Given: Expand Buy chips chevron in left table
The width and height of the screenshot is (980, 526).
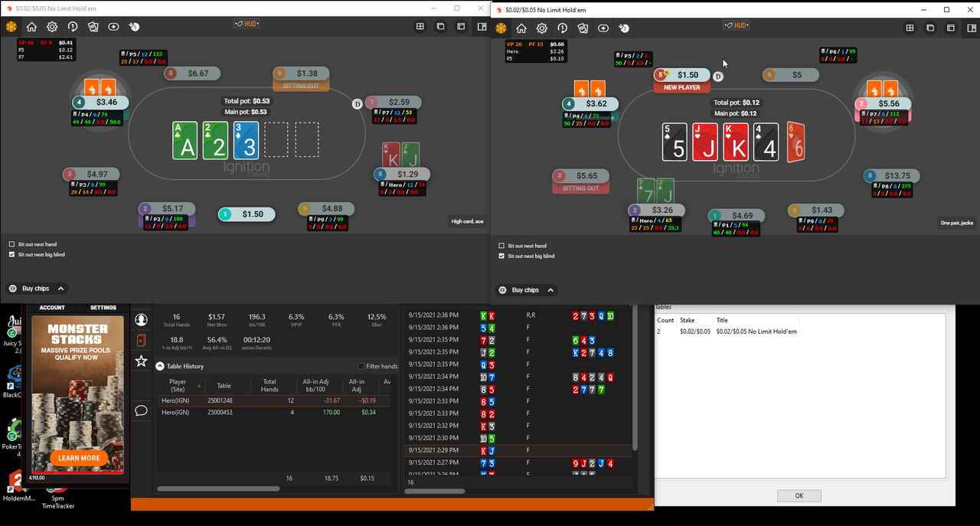Looking at the screenshot, I should (x=61, y=289).
